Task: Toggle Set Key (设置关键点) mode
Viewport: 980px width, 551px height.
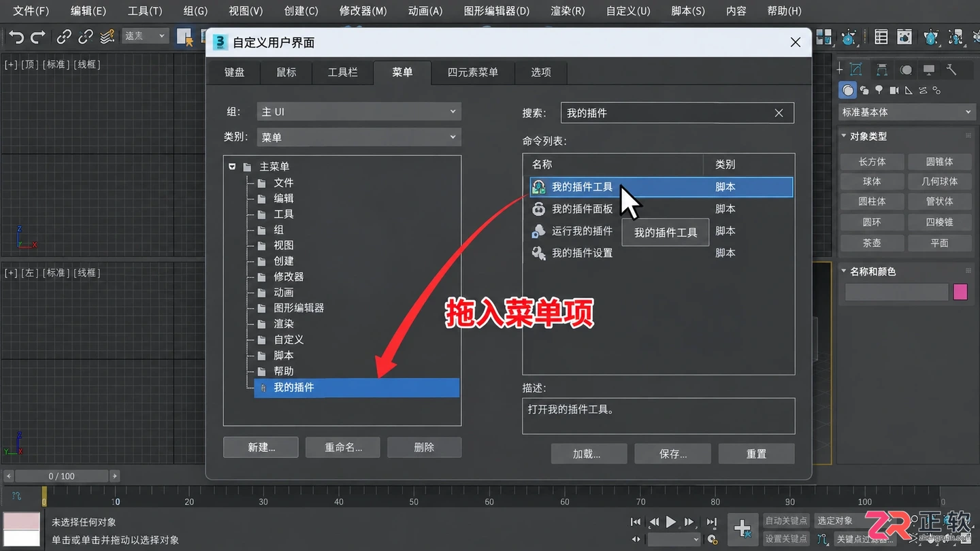Action: (786, 539)
